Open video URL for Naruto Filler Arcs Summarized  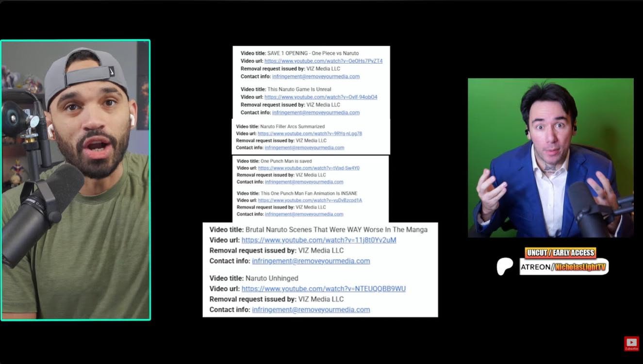tap(310, 133)
